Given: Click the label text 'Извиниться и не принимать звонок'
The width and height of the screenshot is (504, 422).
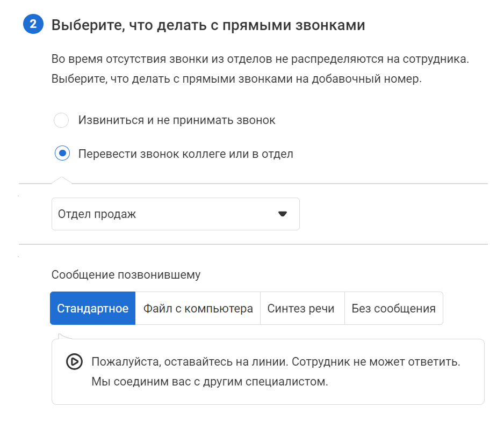Looking at the screenshot, I should 177,120.
